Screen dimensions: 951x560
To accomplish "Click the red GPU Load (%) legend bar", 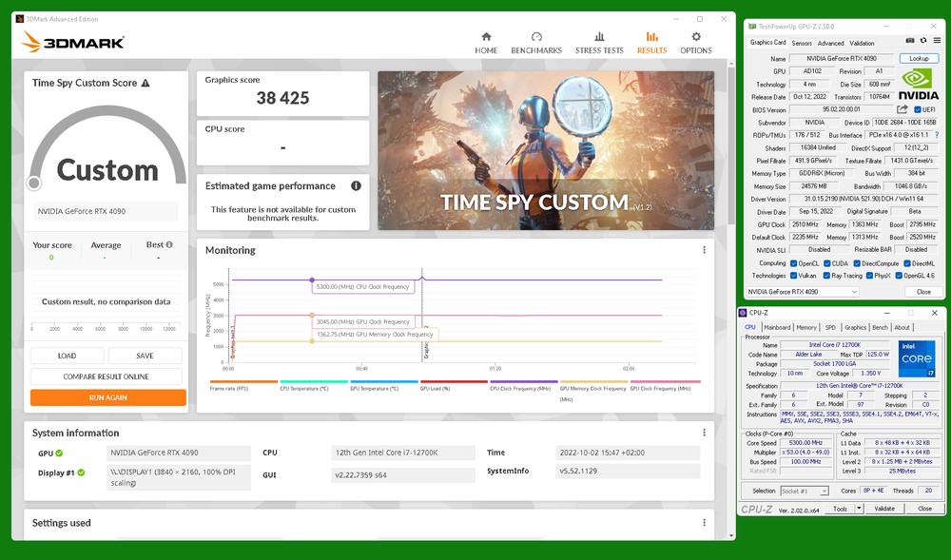I will pyautogui.click(x=454, y=382).
